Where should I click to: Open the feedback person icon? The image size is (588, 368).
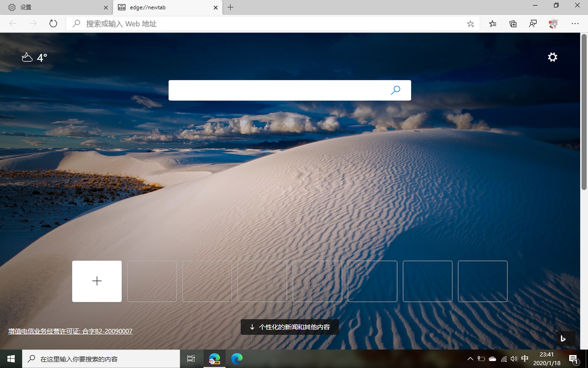point(533,24)
